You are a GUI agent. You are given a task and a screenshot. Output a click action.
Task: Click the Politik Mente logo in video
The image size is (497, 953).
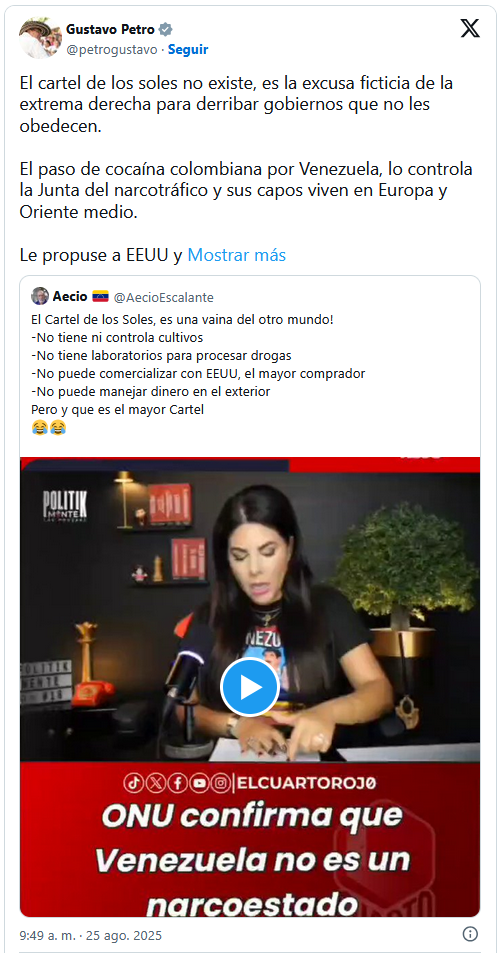tap(65, 506)
